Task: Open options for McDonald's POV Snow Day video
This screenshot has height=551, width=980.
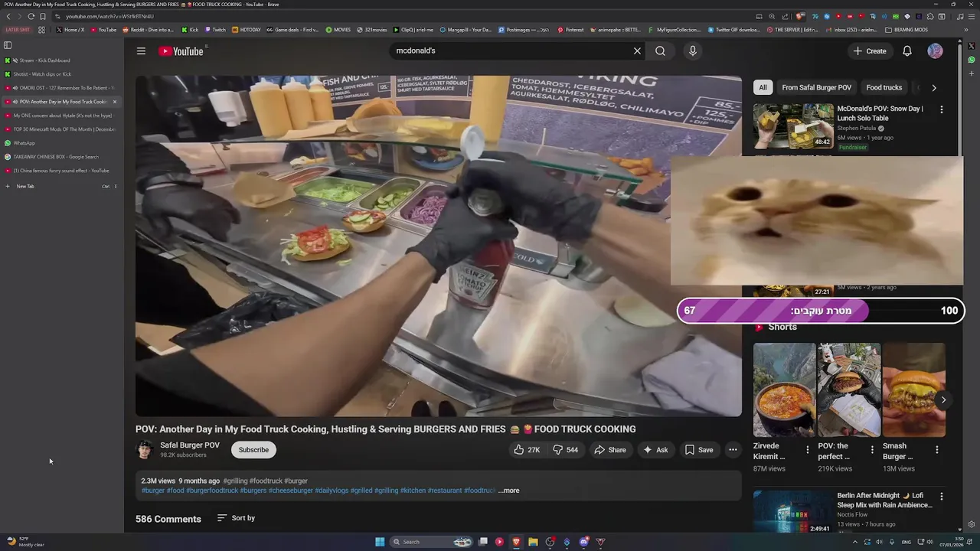Action: [941, 109]
